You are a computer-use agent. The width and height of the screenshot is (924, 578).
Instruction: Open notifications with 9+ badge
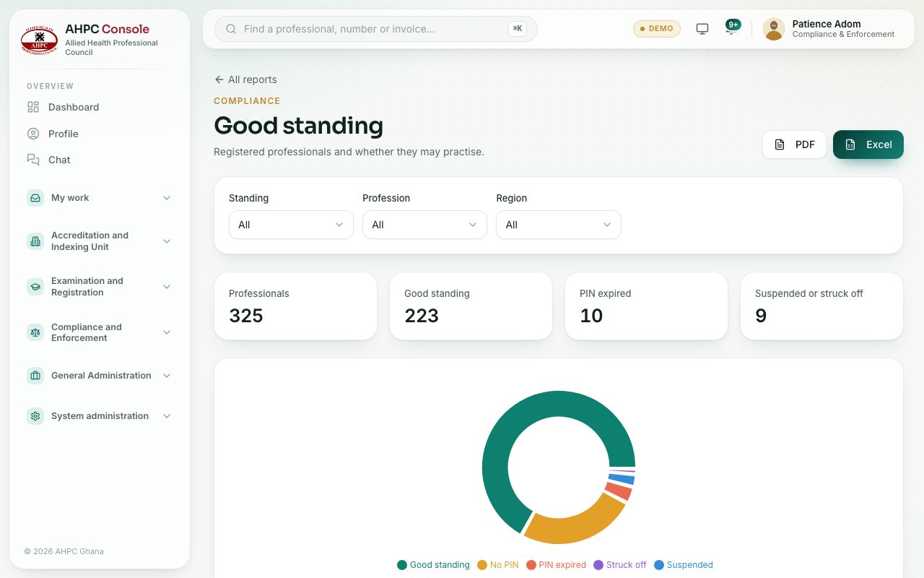(x=732, y=27)
